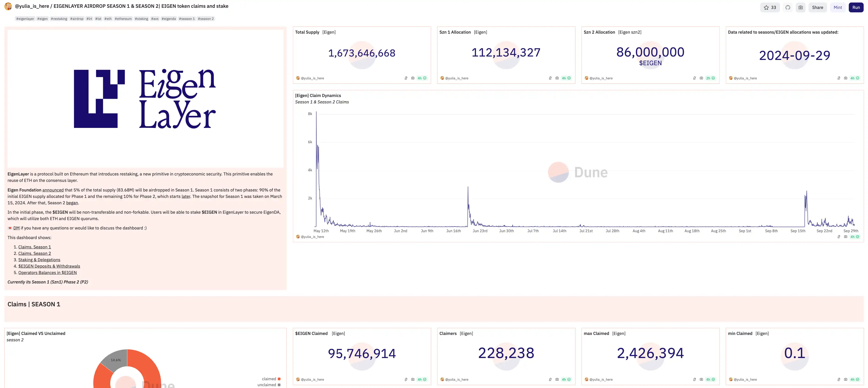This screenshot has width=868, height=388.
Task: Click plug API icon on Szn 1 Allocation widget
Action: (550, 78)
